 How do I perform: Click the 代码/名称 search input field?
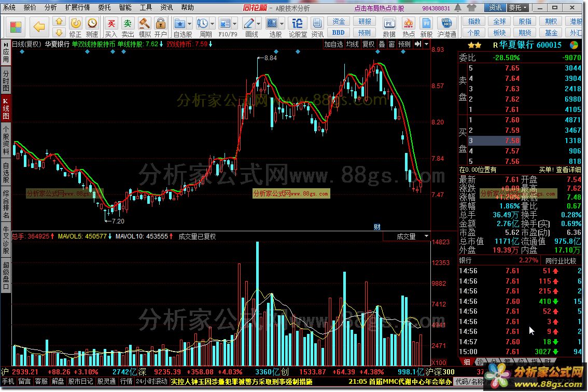(x=469, y=382)
